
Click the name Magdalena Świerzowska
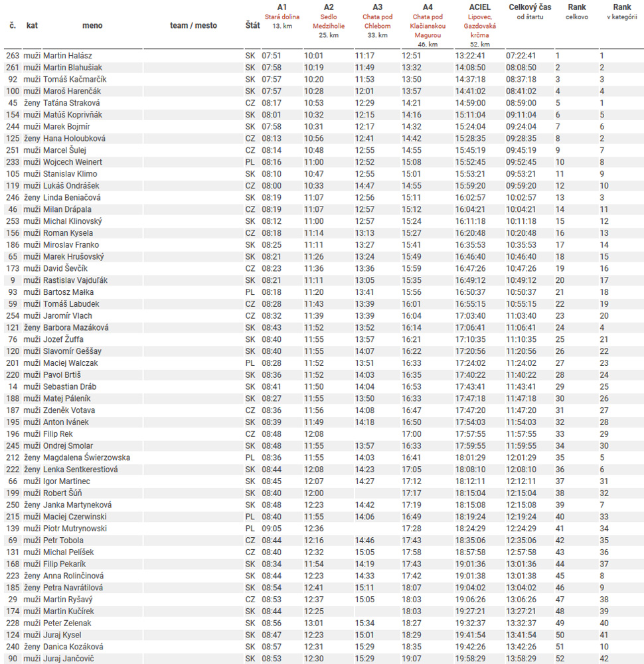[86, 457]
